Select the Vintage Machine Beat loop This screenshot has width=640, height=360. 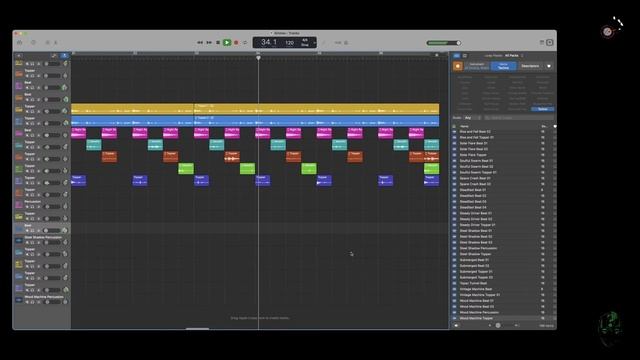[x=476, y=289]
